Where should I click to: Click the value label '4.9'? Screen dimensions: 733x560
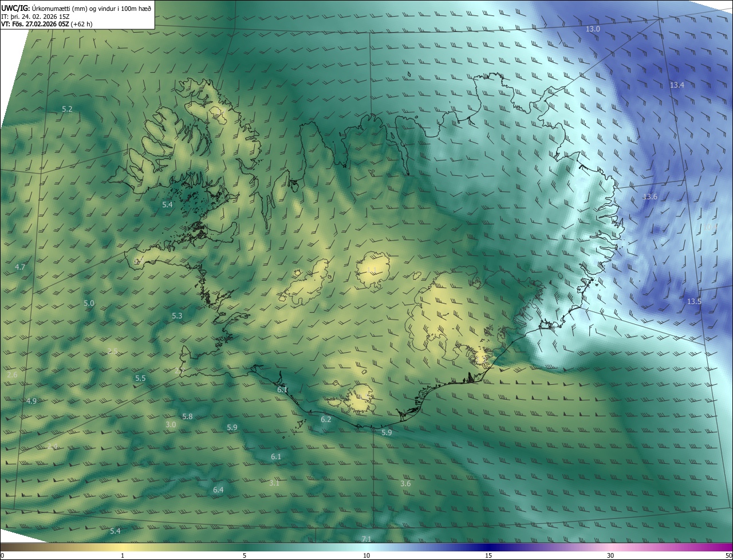coord(31,401)
